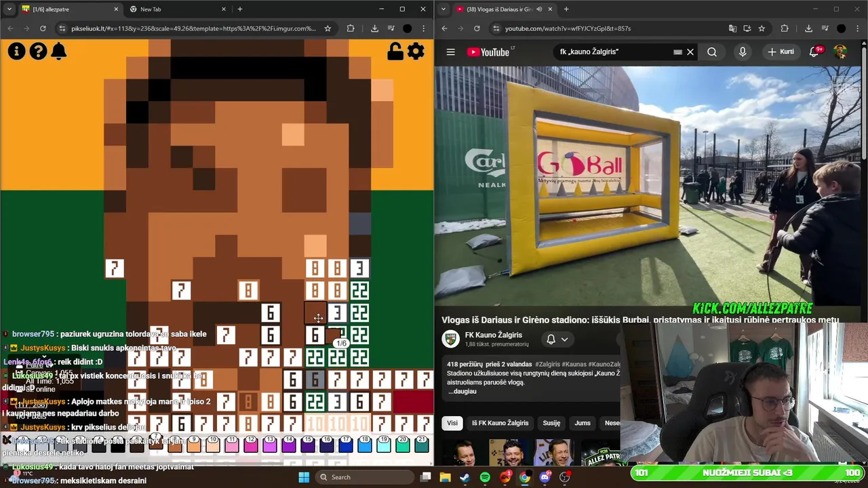868x488 pixels.
Task: Open the FK Kauno Žalgiris channel avatar
Action: pos(450,339)
